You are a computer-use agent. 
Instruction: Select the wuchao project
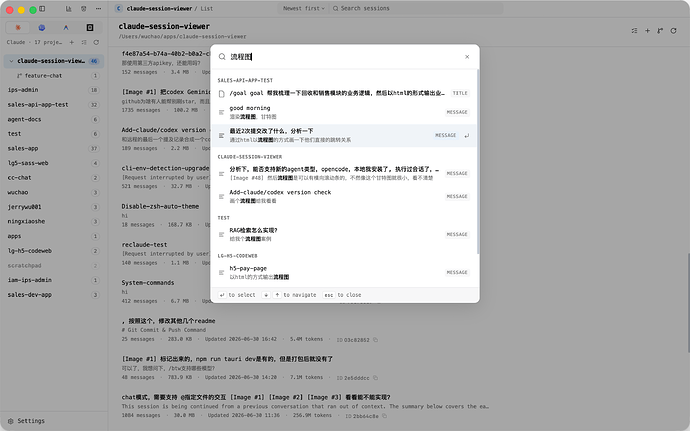[x=54, y=192]
